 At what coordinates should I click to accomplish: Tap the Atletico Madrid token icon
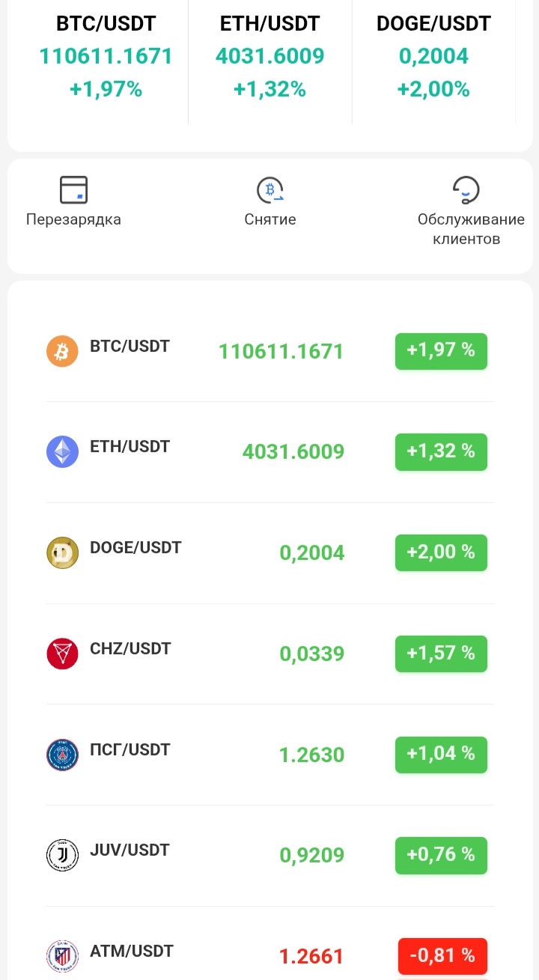[62, 956]
